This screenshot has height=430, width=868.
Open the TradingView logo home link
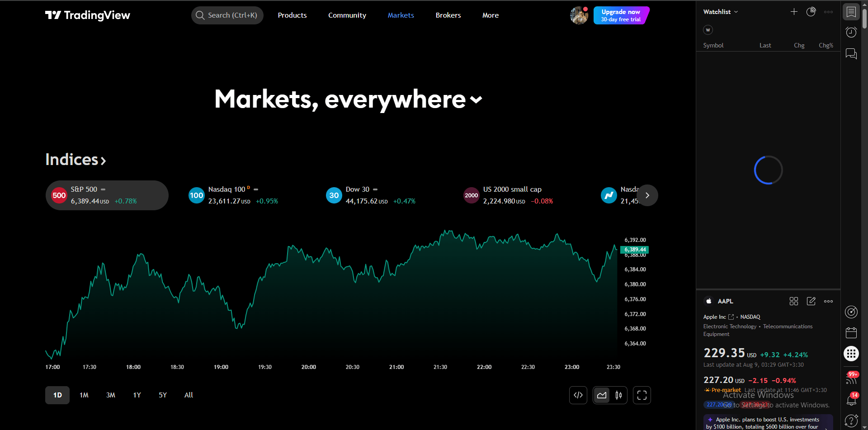coord(88,15)
